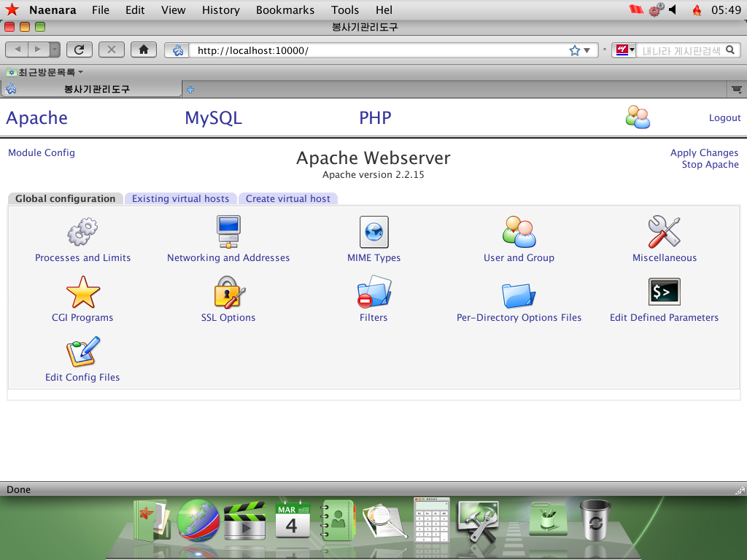
Task: Bookmark this page with the star icon
Action: coord(575,50)
